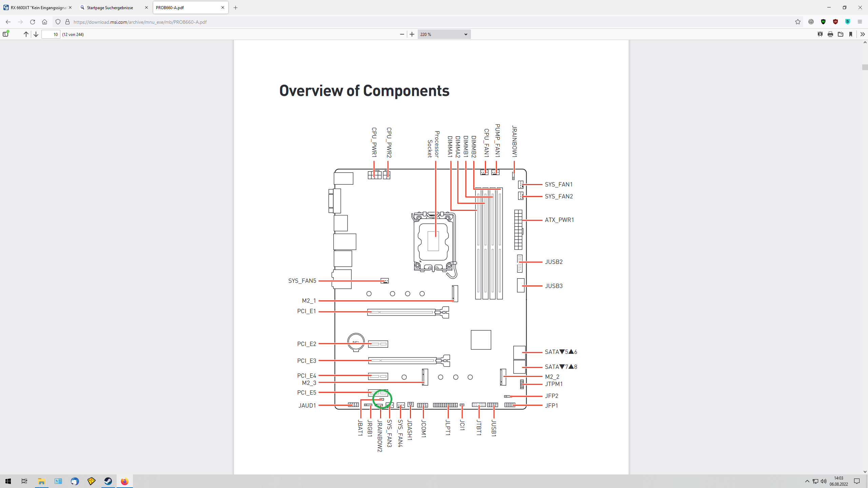The width and height of the screenshot is (868, 488).
Task: Click the page number input field
Action: [50, 34]
